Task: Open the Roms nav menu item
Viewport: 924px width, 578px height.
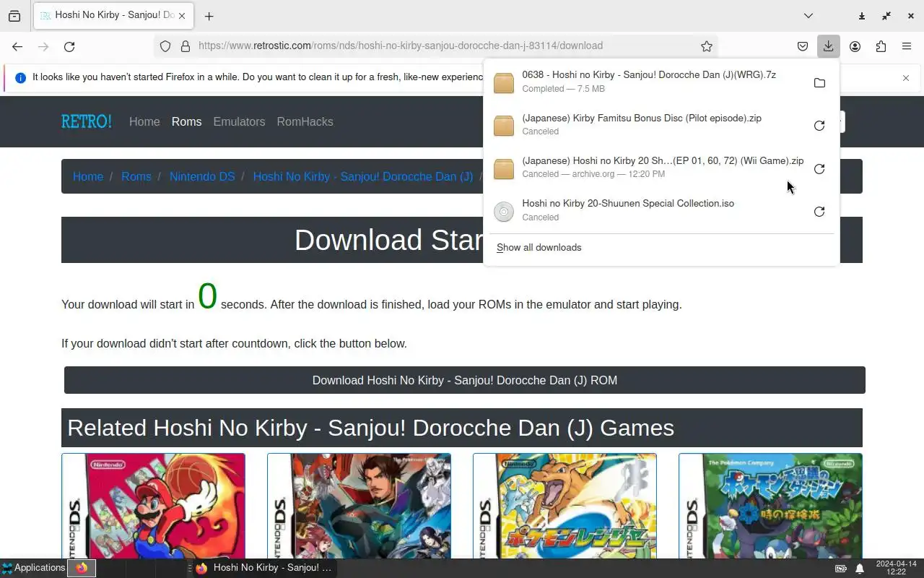Action: click(186, 121)
